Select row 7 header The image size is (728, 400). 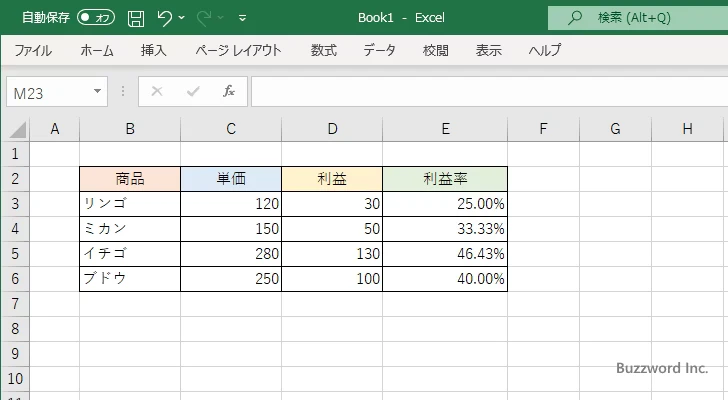click(15, 304)
